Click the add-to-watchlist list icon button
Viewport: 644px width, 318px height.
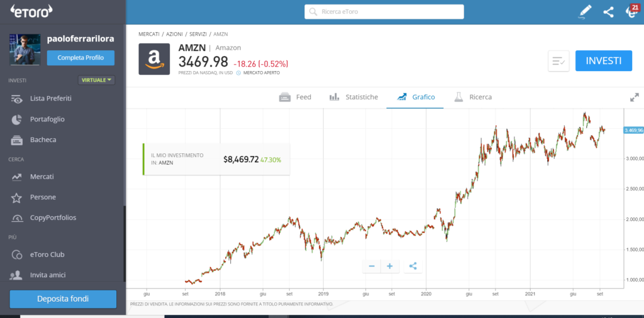pos(558,61)
